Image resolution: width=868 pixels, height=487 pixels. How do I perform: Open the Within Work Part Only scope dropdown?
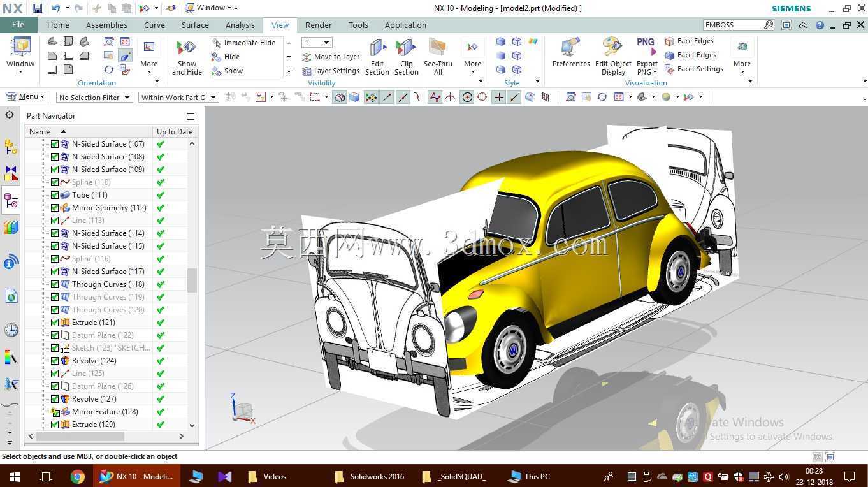click(178, 97)
